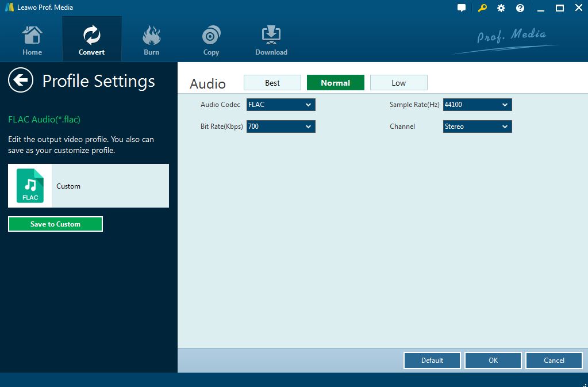Open the help question mark icon
588x387 pixels.
click(x=520, y=8)
